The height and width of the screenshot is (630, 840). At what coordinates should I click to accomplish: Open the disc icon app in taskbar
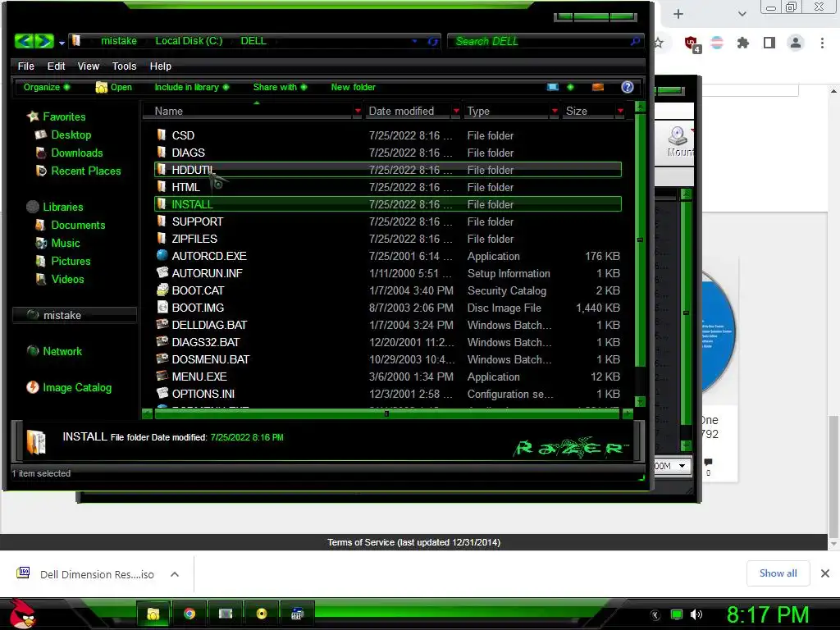pyautogui.click(x=262, y=614)
